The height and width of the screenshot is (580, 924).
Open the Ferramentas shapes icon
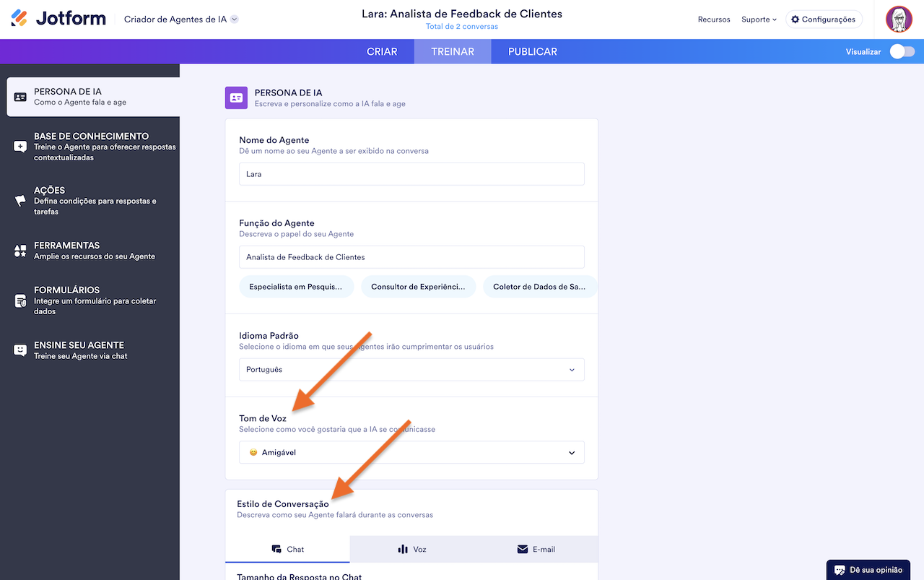tap(20, 251)
